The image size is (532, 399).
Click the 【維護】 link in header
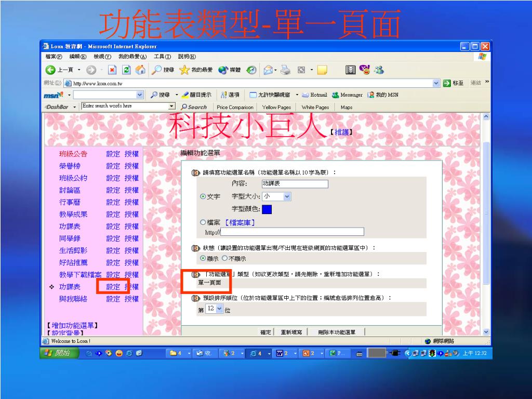coord(341,132)
